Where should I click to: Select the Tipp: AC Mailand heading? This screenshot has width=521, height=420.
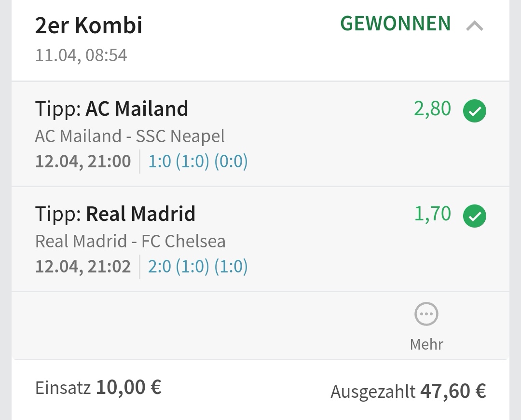tap(111, 109)
